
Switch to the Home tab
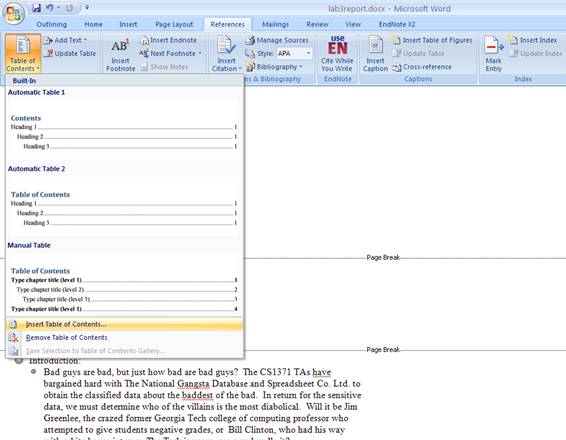pos(93,25)
